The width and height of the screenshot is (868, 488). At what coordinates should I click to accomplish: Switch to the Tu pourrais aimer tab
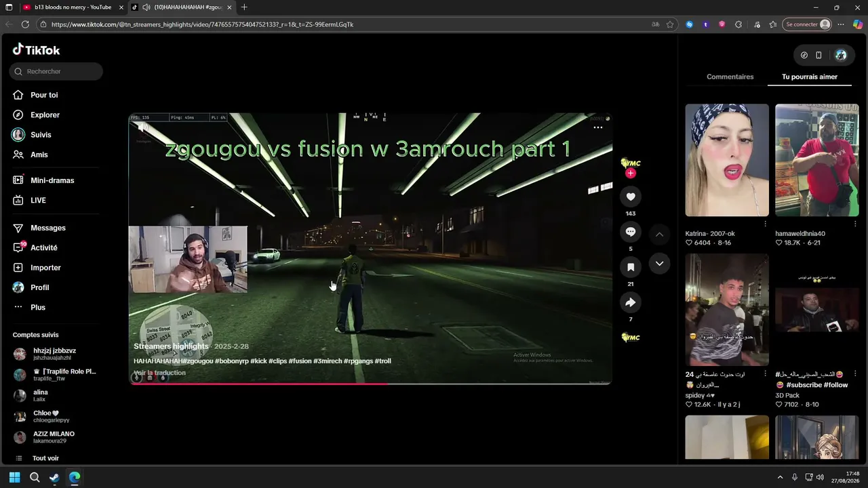pyautogui.click(x=810, y=77)
